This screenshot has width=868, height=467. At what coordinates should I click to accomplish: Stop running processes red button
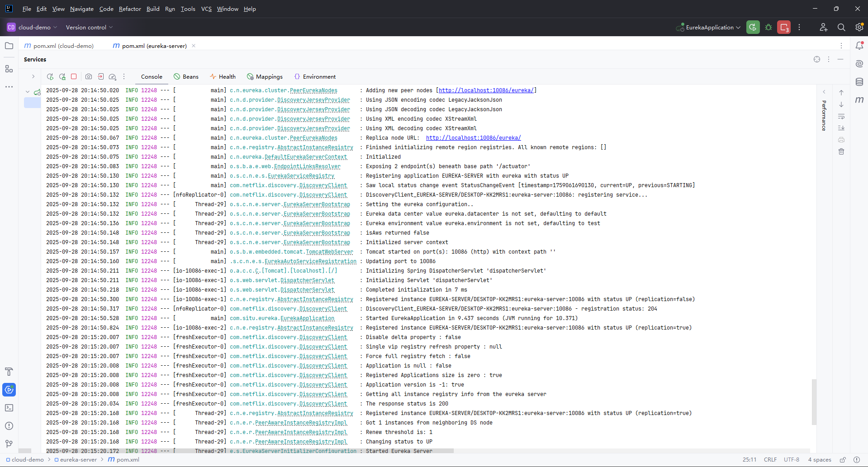point(784,27)
